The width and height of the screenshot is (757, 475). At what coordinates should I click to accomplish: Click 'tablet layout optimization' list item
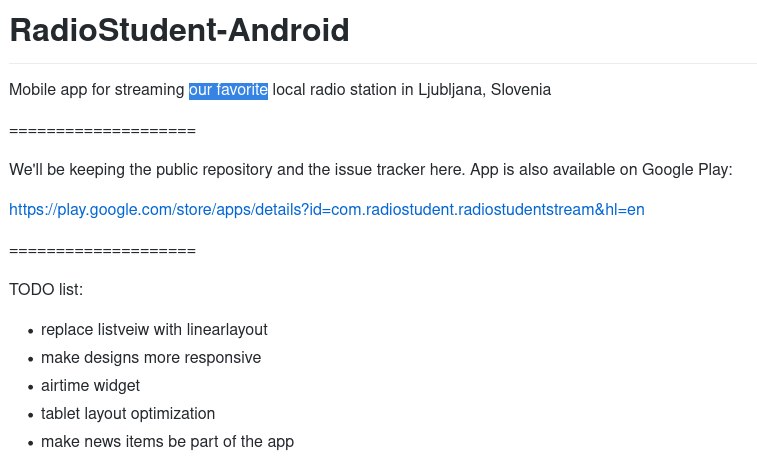(128, 414)
